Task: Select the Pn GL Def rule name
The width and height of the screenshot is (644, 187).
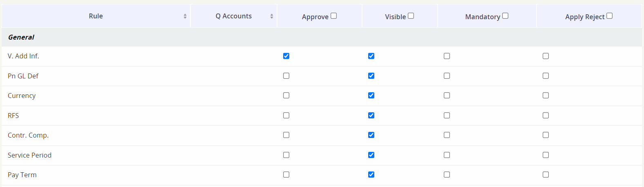Action: [x=23, y=76]
